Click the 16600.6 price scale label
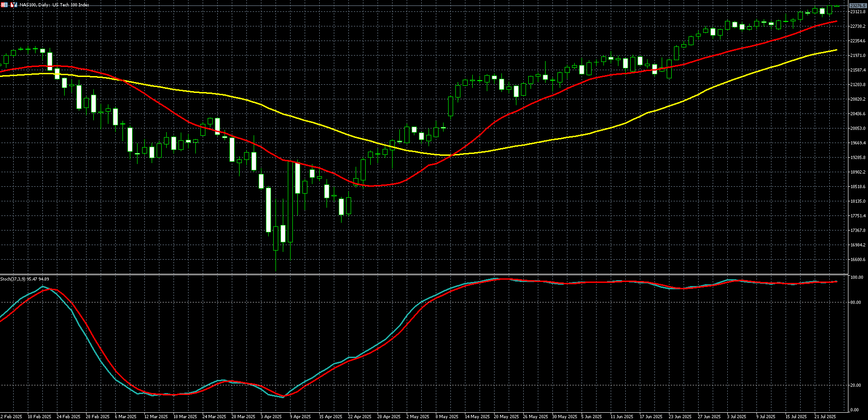 click(858, 260)
